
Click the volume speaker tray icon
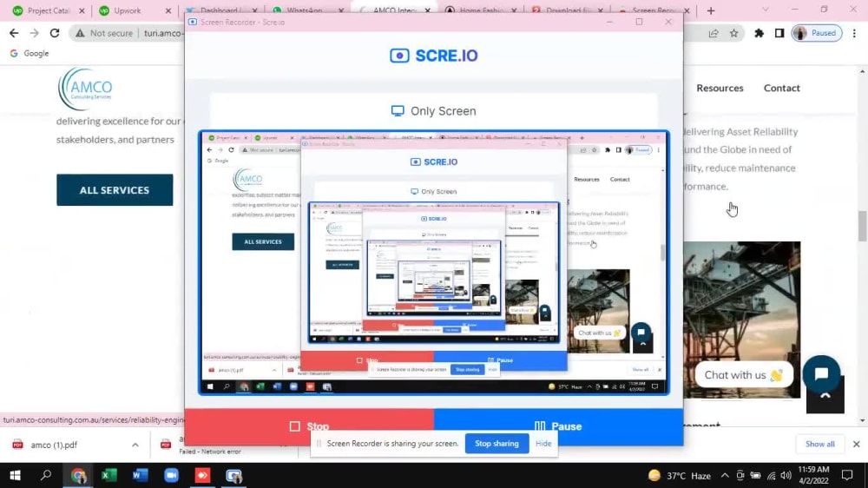[x=786, y=476]
